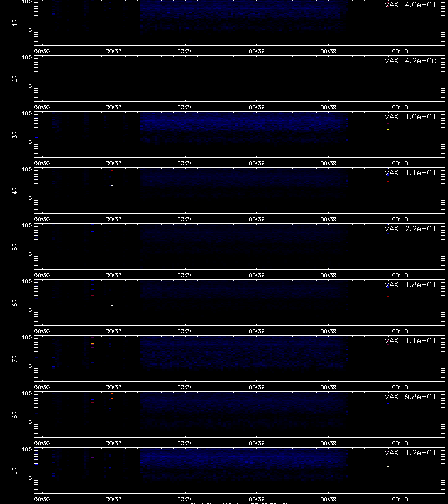Select the MAX: 1.1e+01 readout in 4R panel
The image size is (448, 504).
[x=410, y=172]
